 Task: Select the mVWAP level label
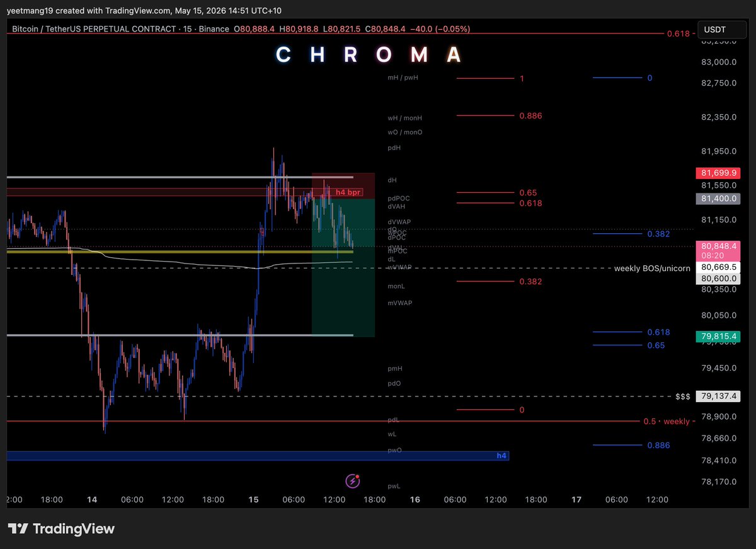point(400,303)
